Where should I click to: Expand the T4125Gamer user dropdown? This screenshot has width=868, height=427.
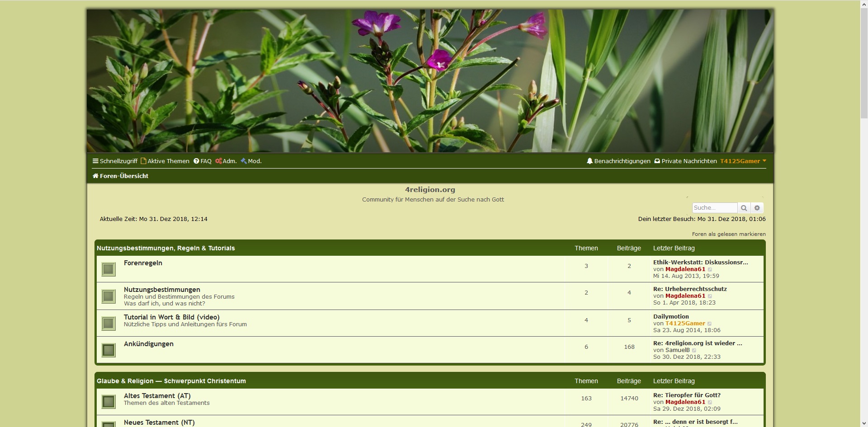pos(743,161)
